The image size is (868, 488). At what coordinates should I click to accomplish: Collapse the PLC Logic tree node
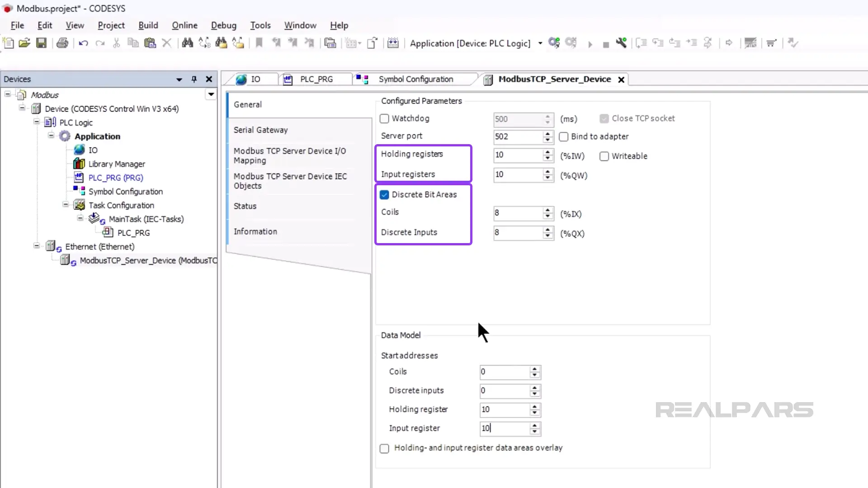[37, 122]
